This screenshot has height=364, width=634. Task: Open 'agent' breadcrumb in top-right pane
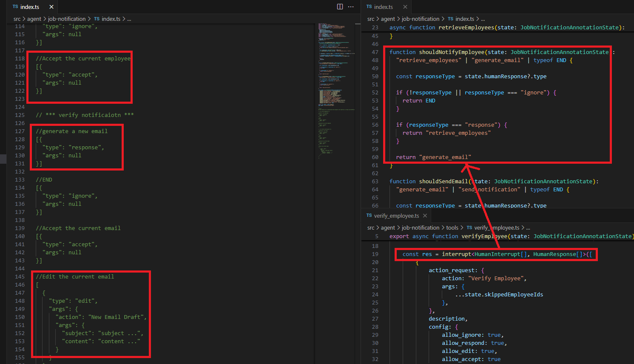click(388, 19)
